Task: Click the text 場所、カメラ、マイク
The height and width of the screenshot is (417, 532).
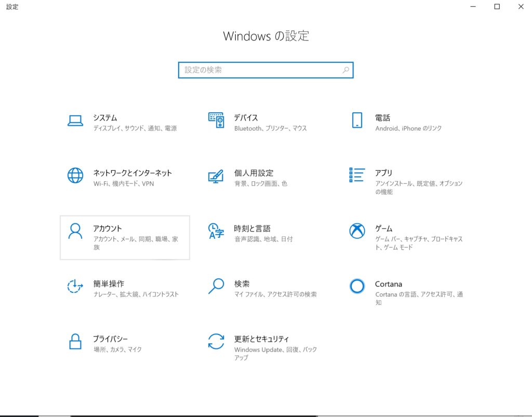Action: click(x=117, y=349)
